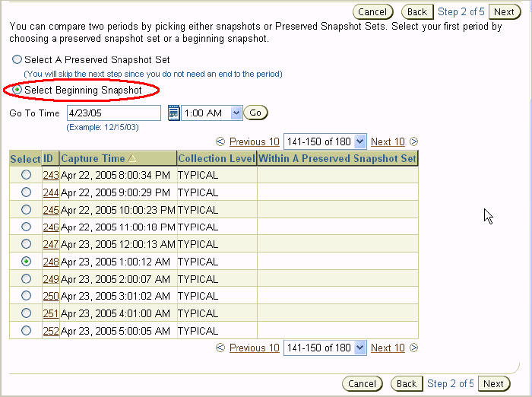Open snapshot ID 244 link

(x=51, y=192)
